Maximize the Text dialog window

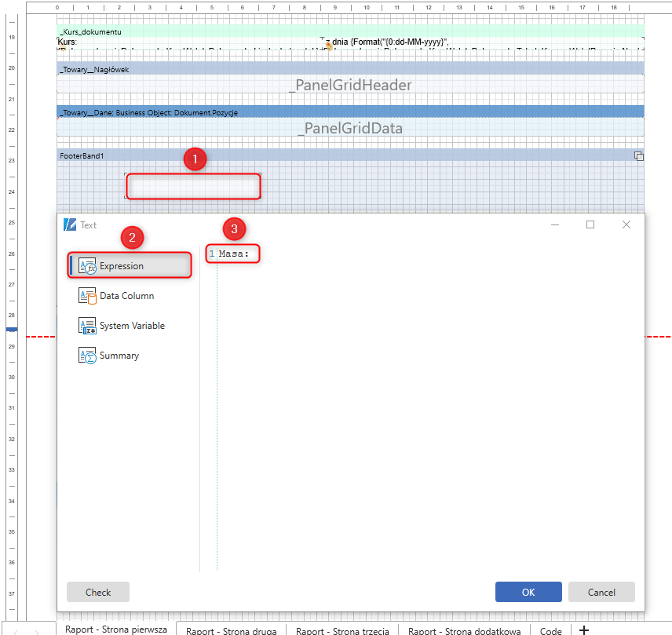click(590, 224)
